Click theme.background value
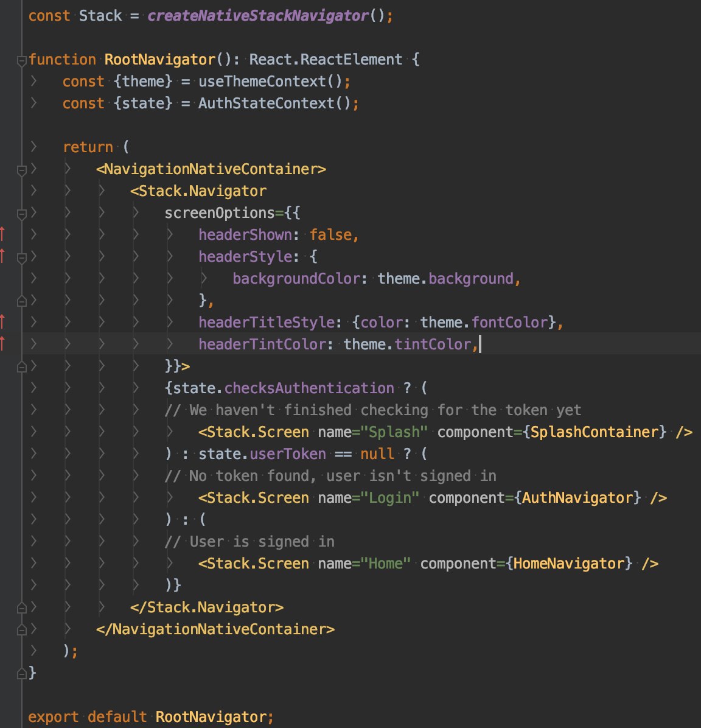The width and height of the screenshot is (701, 728). (445, 279)
